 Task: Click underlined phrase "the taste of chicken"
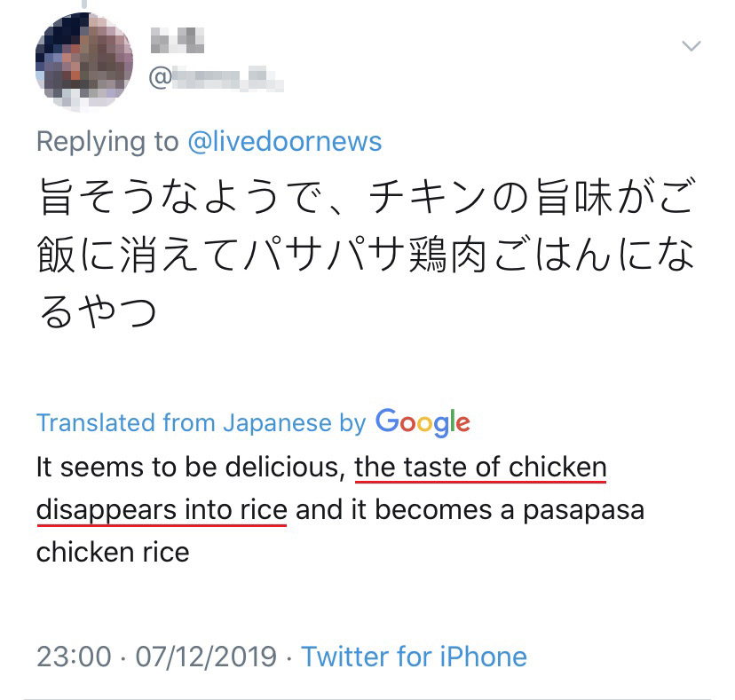coord(480,467)
